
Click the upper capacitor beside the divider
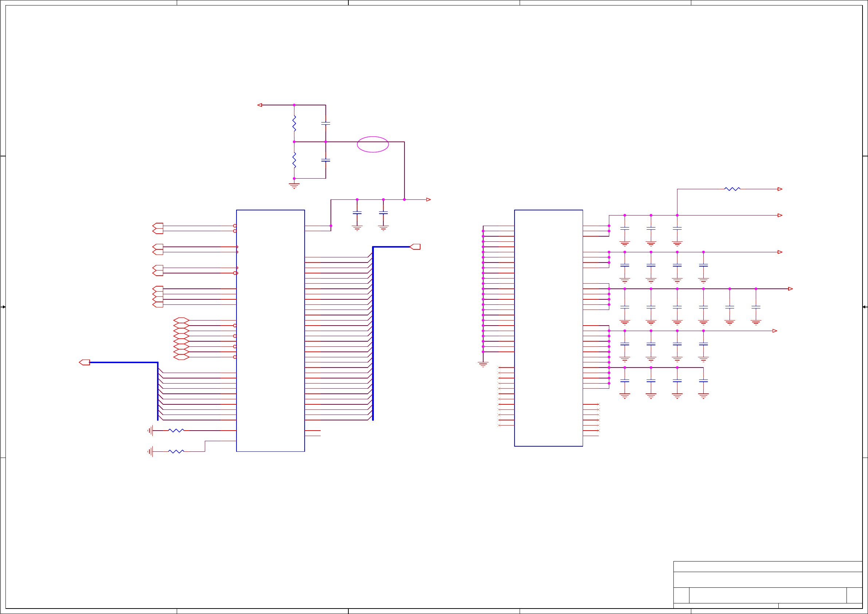pos(325,124)
